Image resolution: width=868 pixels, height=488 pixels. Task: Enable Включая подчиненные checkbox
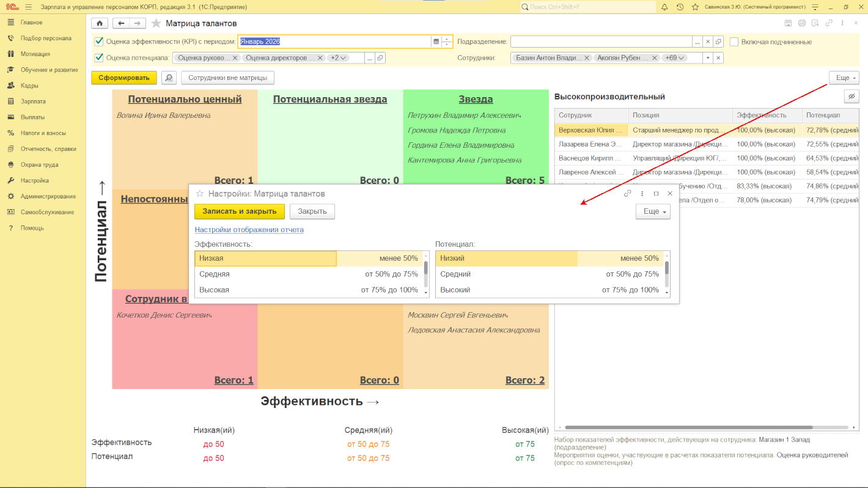[734, 42]
